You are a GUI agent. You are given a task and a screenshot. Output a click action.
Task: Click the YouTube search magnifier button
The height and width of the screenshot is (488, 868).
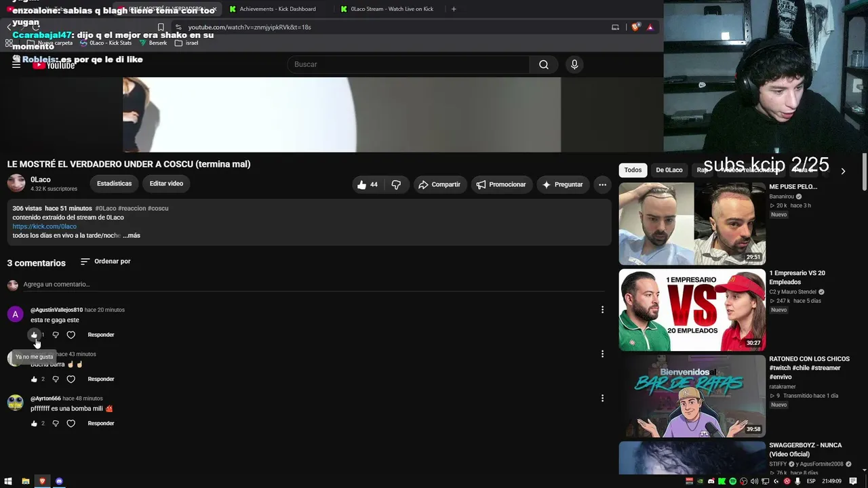[544, 64]
